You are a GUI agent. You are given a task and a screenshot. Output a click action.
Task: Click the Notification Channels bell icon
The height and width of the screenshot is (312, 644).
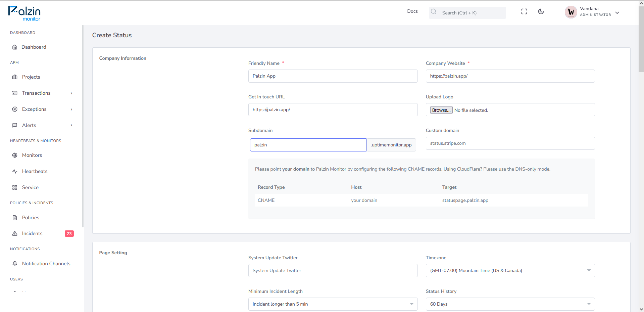coord(15,264)
